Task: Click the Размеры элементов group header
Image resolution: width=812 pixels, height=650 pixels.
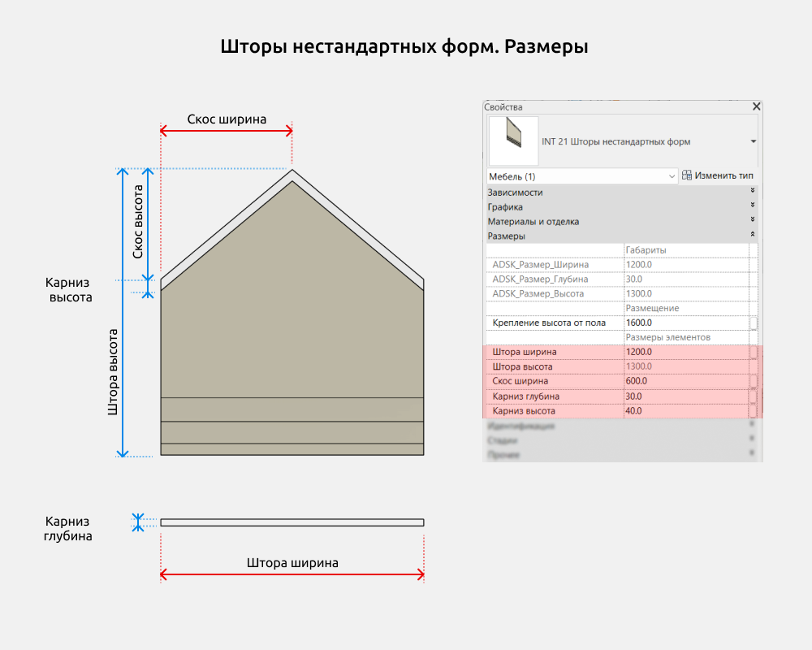Action: point(667,337)
